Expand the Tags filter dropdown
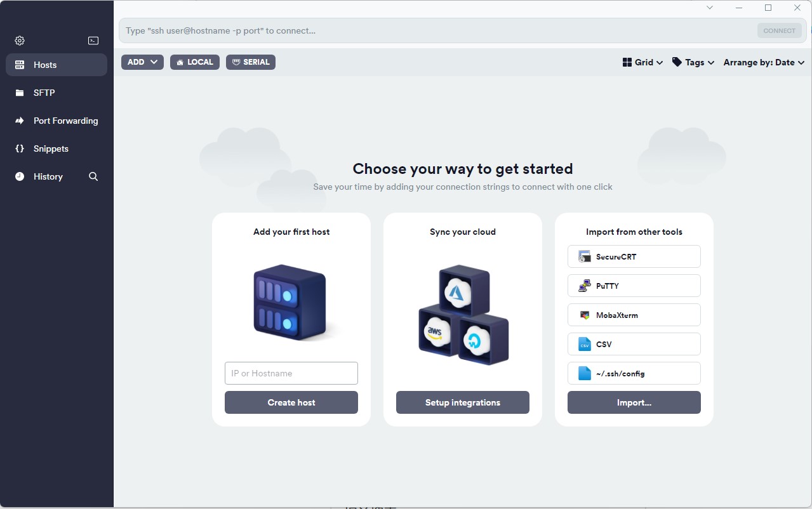 [x=693, y=62]
